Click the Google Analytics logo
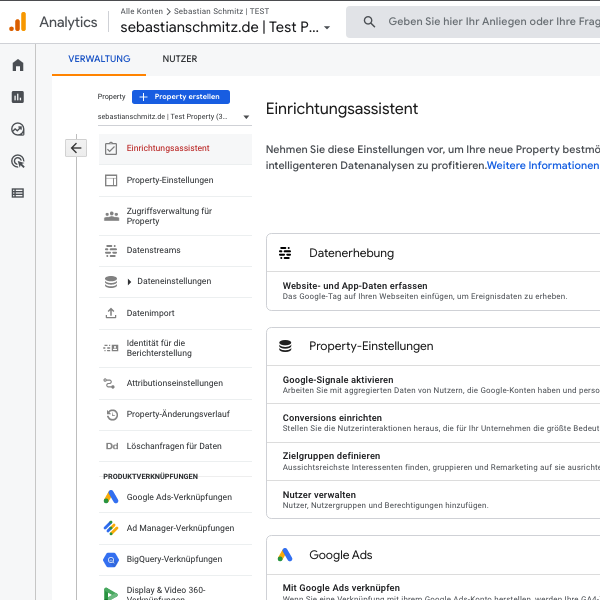Screen dimensions: 600x600 [18, 22]
